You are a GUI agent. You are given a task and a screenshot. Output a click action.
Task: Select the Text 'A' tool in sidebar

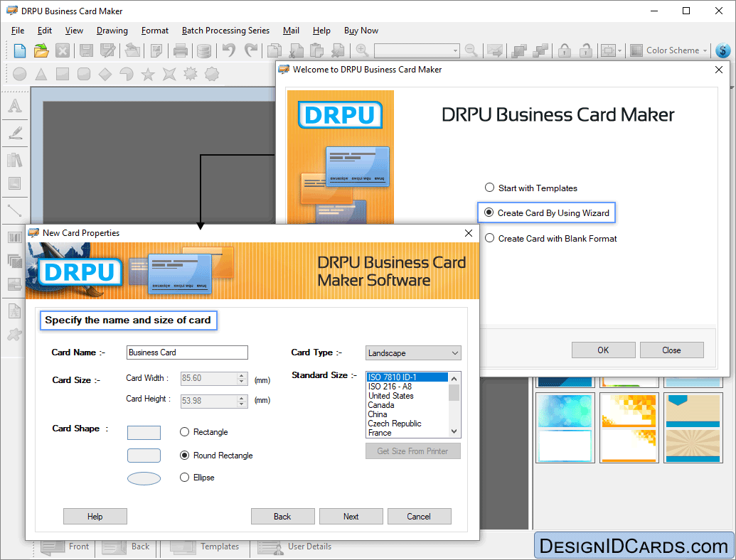click(15, 106)
